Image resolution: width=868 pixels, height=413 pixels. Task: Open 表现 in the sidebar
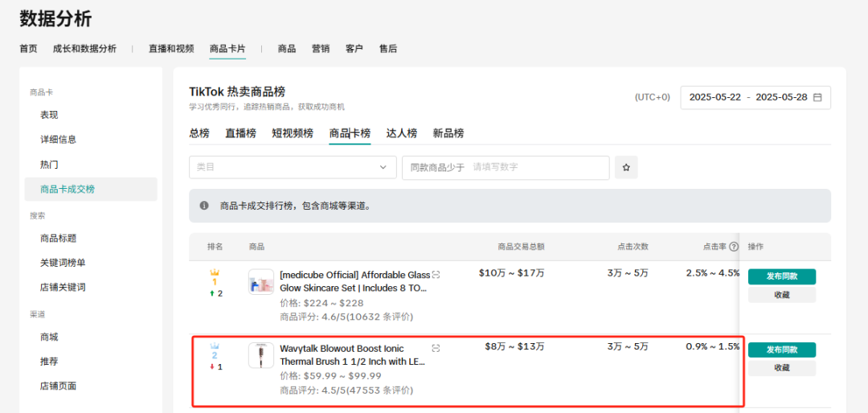pyautogui.click(x=49, y=115)
